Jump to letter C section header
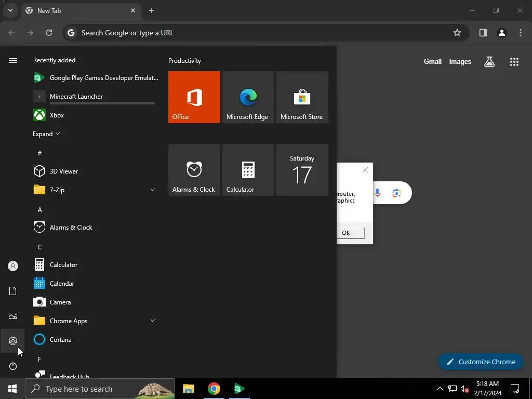This screenshot has height=399, width=532. tap(39, 247)
